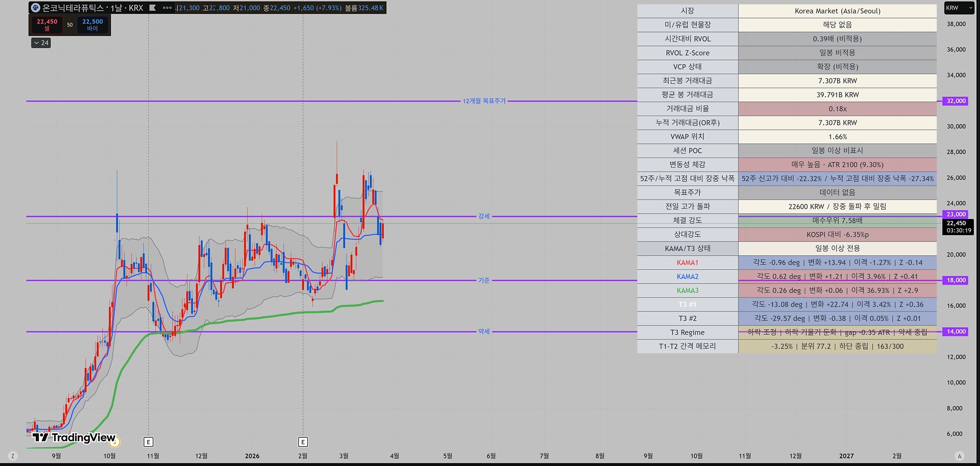The image size is (980, 466).
Task: Click the TradingView logo
Action: pos(74,437)
